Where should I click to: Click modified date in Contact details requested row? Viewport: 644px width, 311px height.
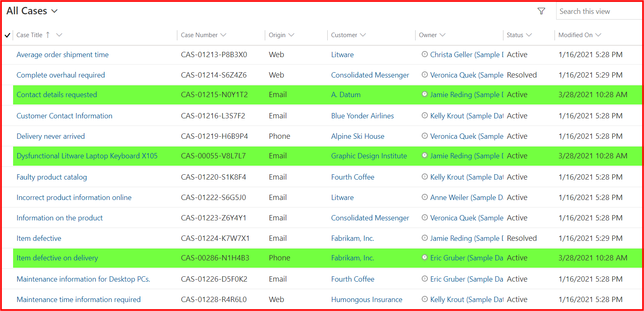[x=593, y=95]
